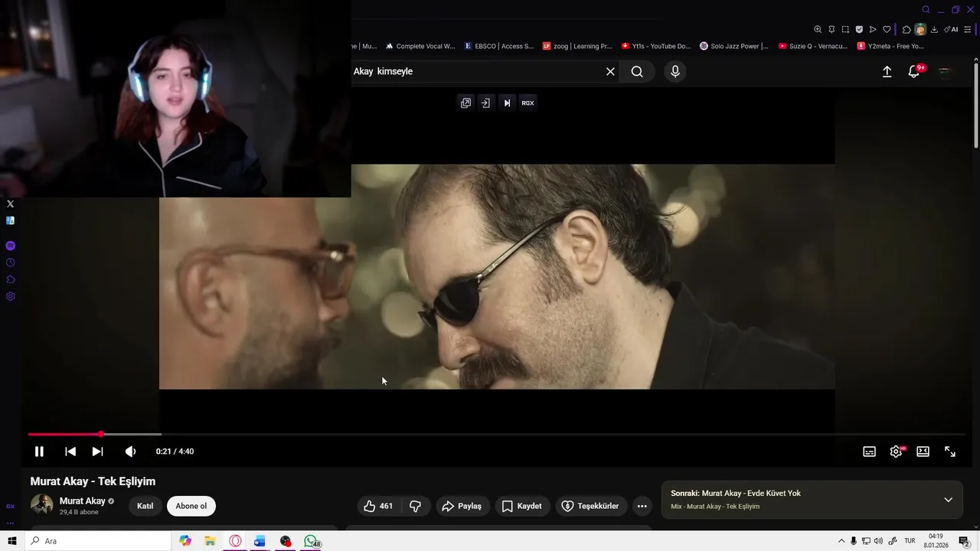Open EBSCO | Access S... bookmark
980x551 pixels.
(x=499, y=46)
